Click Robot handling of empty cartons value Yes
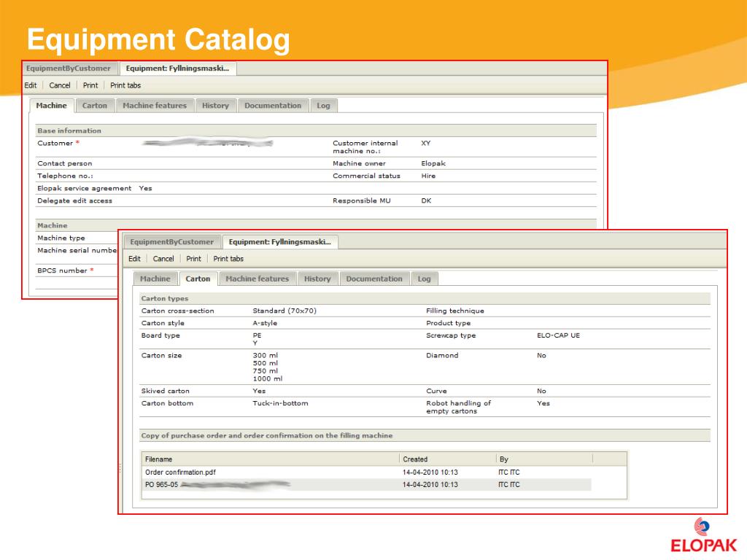747x560 pixels. 543,402
